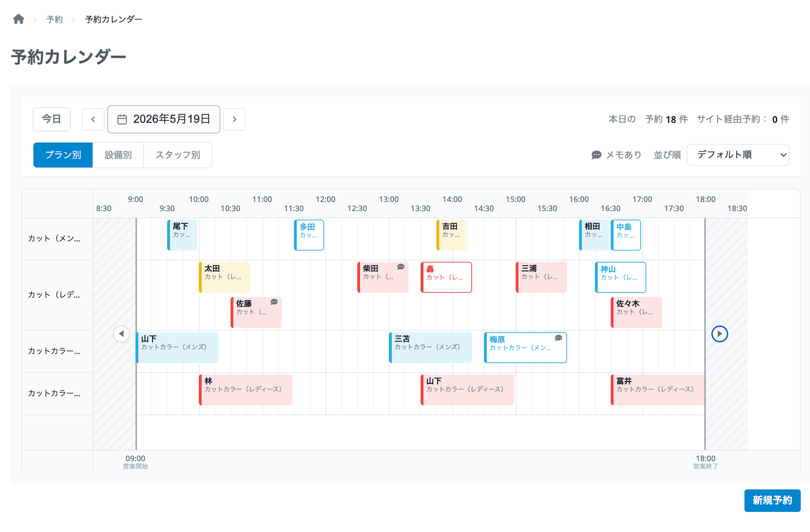Click the サイト経由予約： 0 件 text

743,119
